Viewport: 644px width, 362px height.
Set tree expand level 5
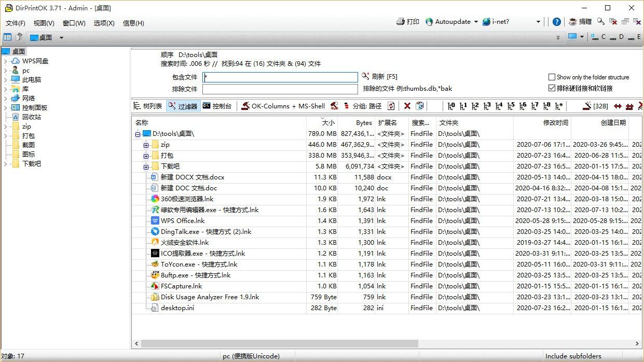(511, 106)
